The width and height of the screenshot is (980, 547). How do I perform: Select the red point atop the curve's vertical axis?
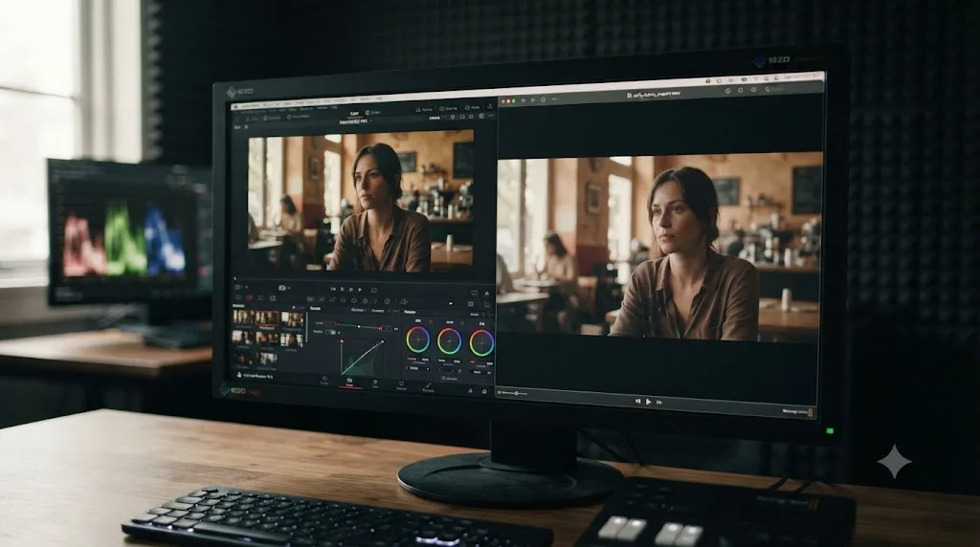coord(342,341)
